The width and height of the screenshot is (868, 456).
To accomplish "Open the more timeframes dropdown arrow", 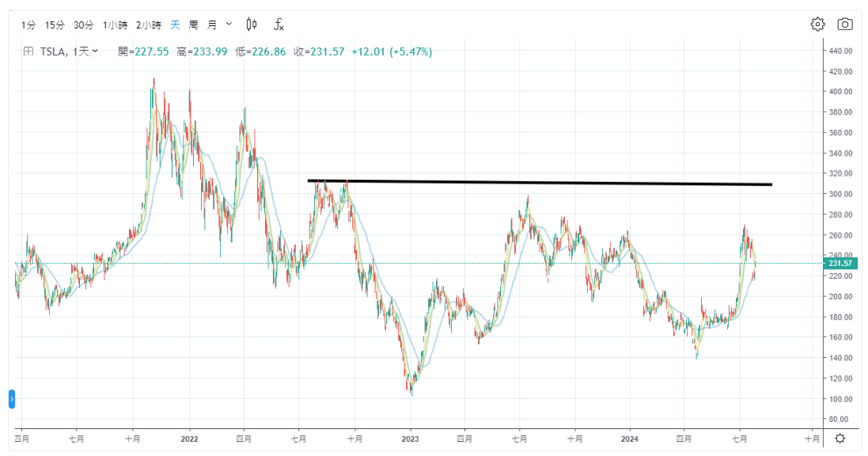I will [x=229, y=25].
